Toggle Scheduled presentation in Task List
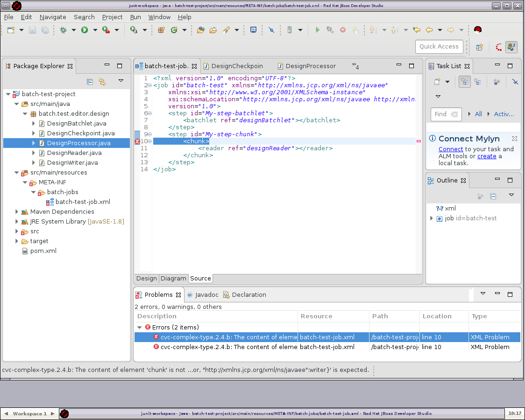 click(477, 82)
